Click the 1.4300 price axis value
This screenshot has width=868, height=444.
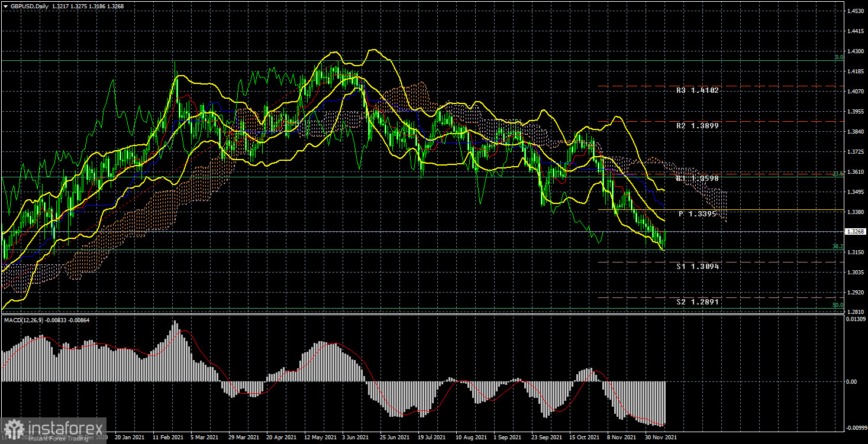(856, 52)
